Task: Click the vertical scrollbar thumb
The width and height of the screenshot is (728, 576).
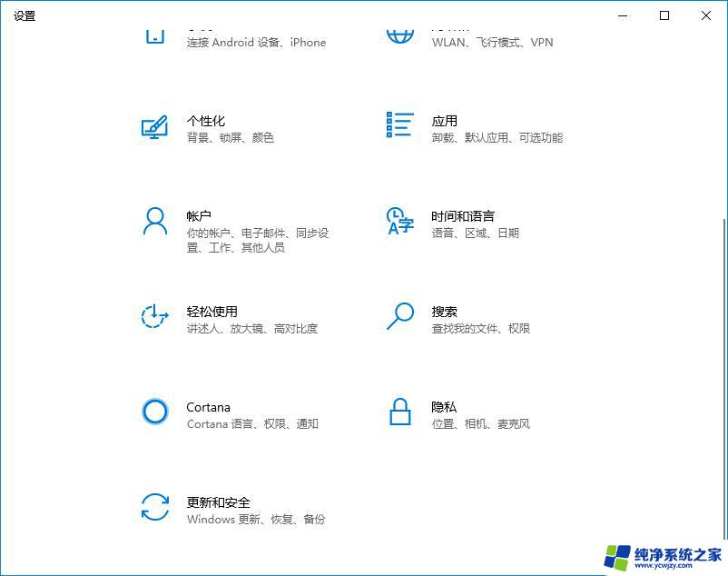Action: coord(724,379)
